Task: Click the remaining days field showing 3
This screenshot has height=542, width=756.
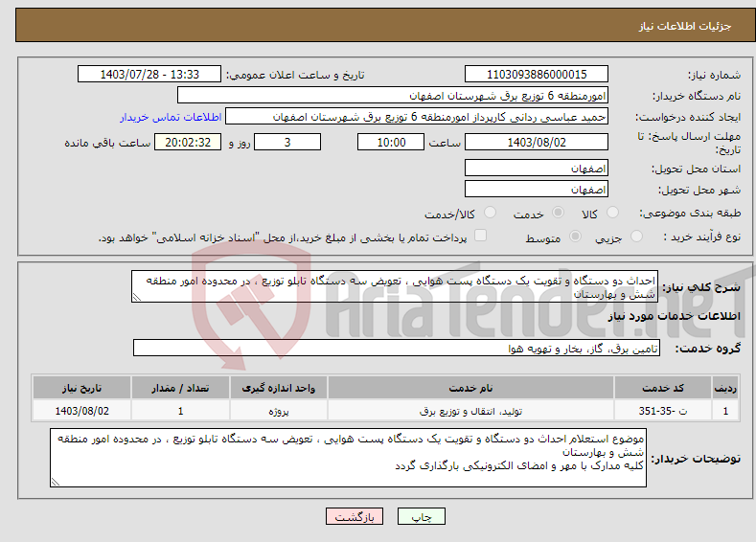Action: pyautogui.click(x=287, y=142)
